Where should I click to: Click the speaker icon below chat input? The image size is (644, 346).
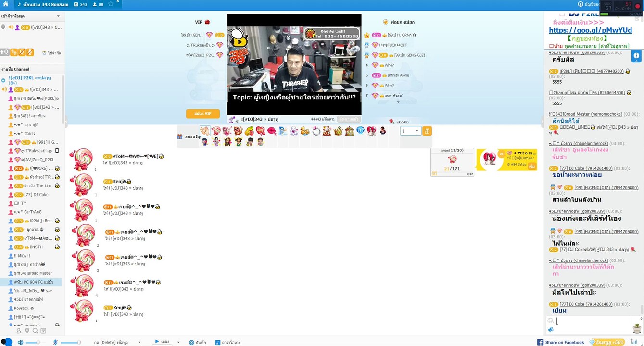(x=551, y=329)
